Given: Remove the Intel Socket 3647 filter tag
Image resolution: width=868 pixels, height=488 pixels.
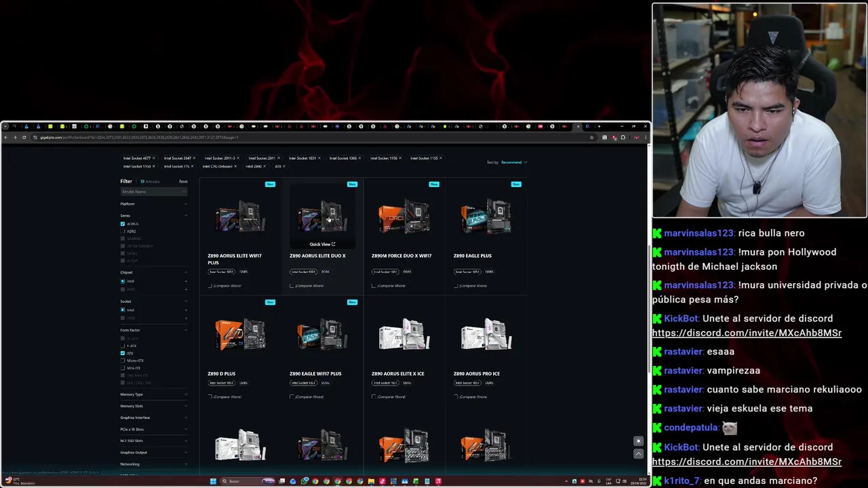Looking at the screenshot, I should 195,158.
